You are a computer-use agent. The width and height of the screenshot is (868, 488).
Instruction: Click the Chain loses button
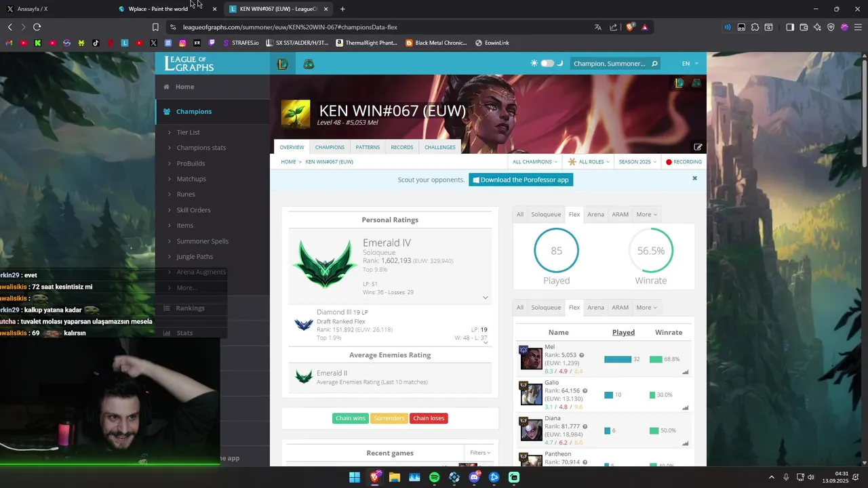tap(429, 418)
